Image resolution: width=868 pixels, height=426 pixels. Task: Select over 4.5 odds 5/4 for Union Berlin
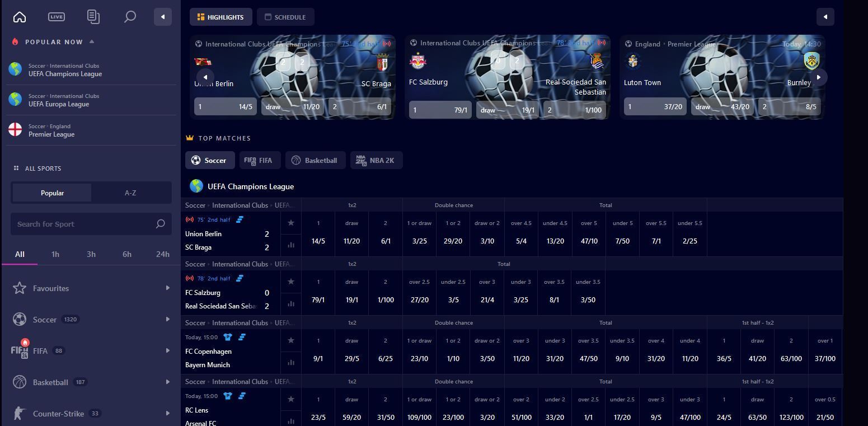[521, 234]
